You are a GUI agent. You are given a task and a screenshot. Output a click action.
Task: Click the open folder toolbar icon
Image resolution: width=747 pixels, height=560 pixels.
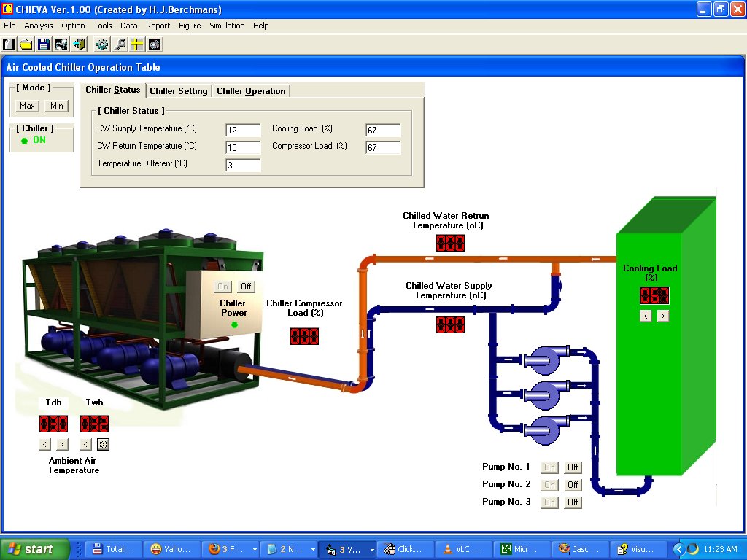pyautogui.click(x=26, y=44)
